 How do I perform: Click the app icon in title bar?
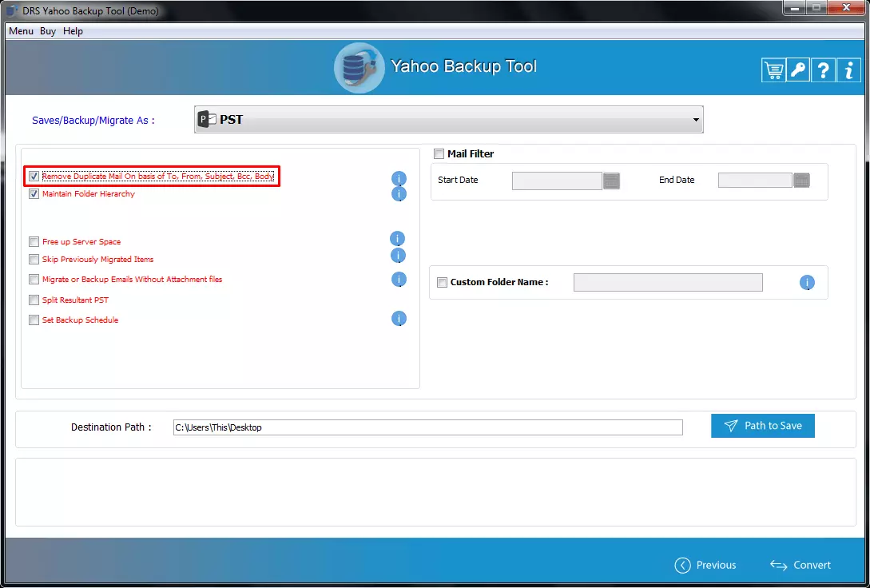click(12, 10)
